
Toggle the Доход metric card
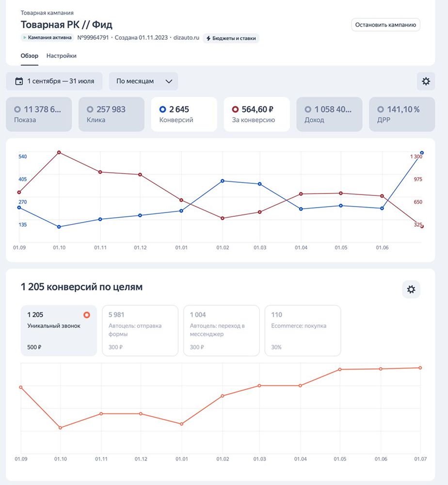click(x=329, y=114)
